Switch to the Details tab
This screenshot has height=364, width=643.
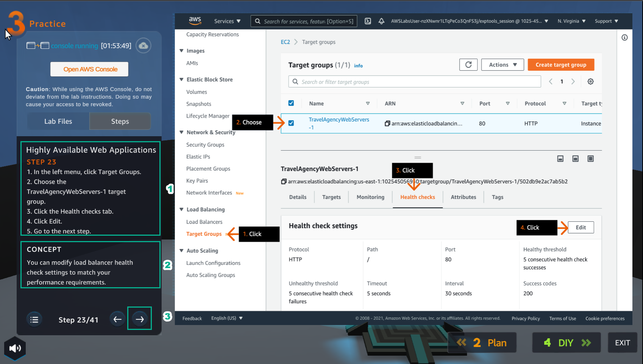298,197
